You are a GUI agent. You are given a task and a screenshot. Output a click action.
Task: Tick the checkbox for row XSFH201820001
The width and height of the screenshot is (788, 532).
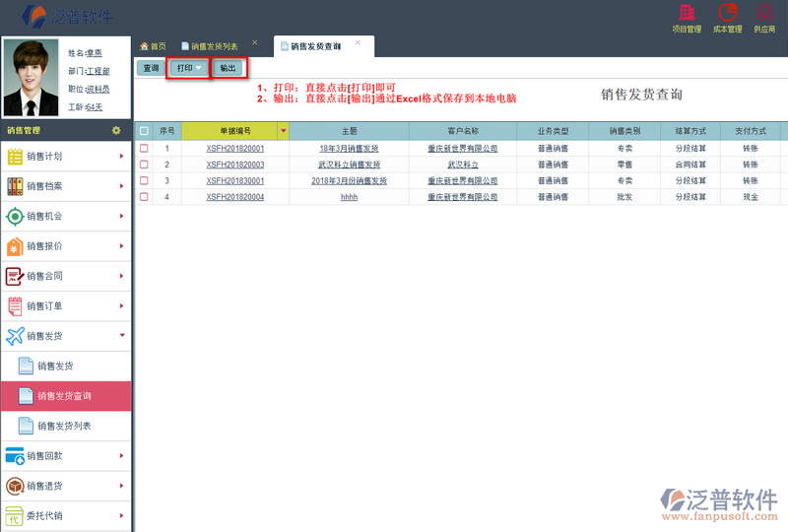(x=144, y=149)
